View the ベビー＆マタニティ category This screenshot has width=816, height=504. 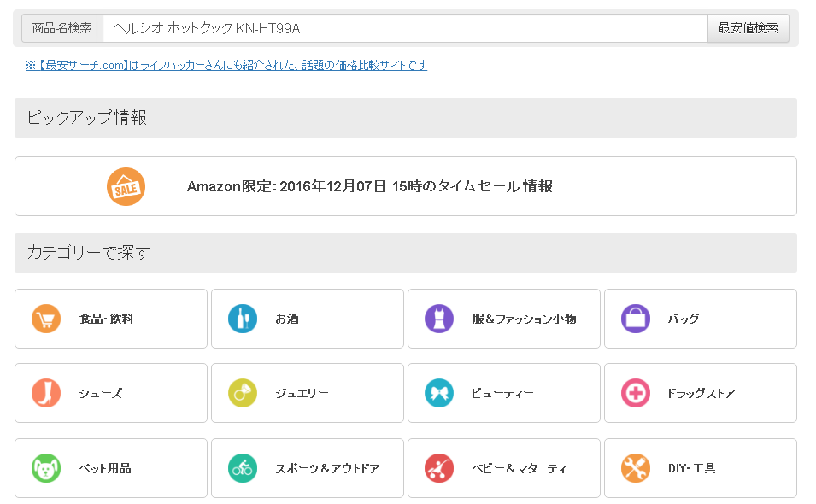(x=504, y=468)
